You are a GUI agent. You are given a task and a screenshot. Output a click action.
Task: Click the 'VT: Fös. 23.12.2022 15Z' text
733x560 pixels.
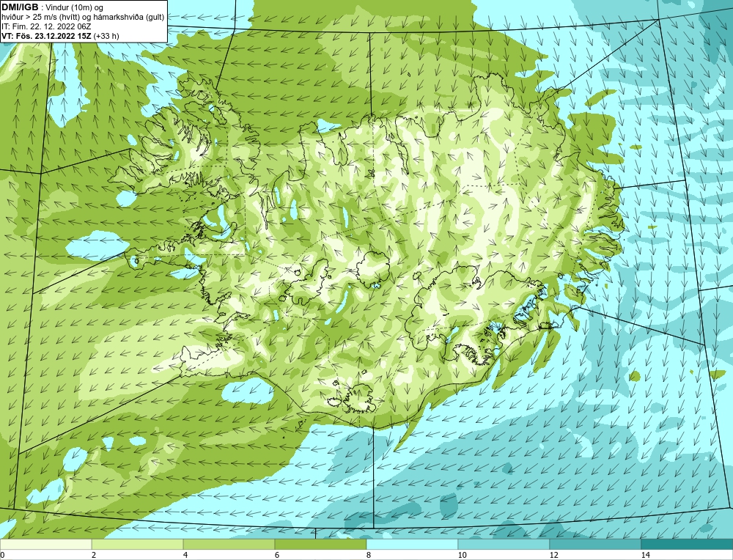click(47, 36)
